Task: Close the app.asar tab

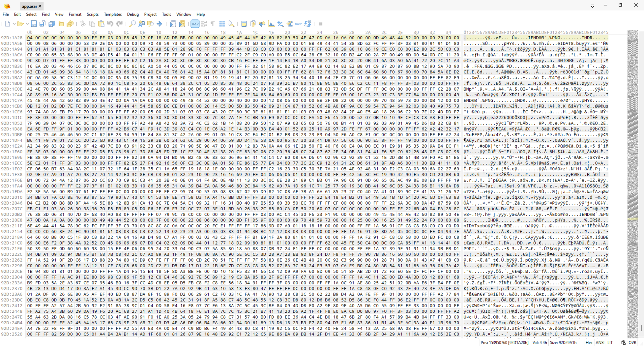Action: point(40,6)
